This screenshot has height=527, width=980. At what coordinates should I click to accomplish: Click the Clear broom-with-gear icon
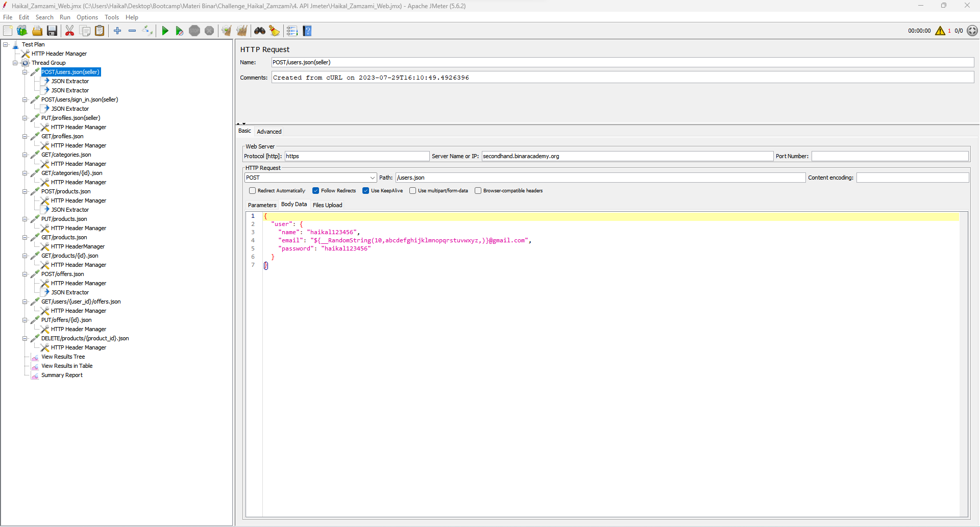[227, 31]
